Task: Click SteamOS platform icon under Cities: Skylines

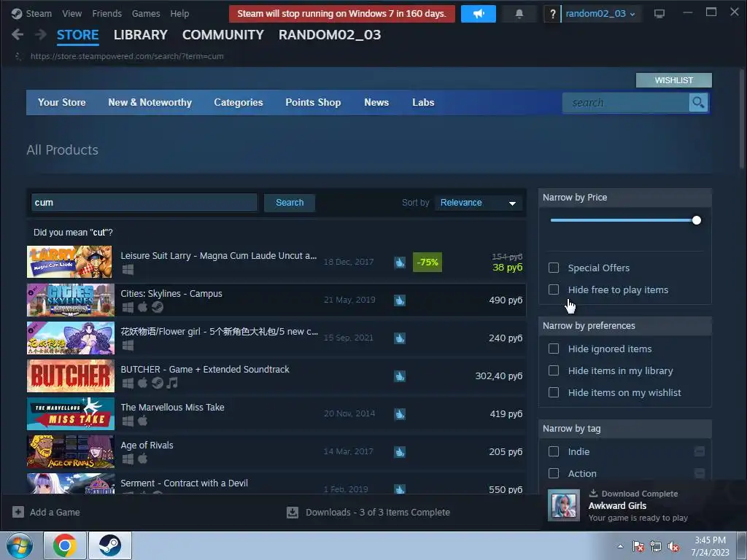Action: pos(158,307)
